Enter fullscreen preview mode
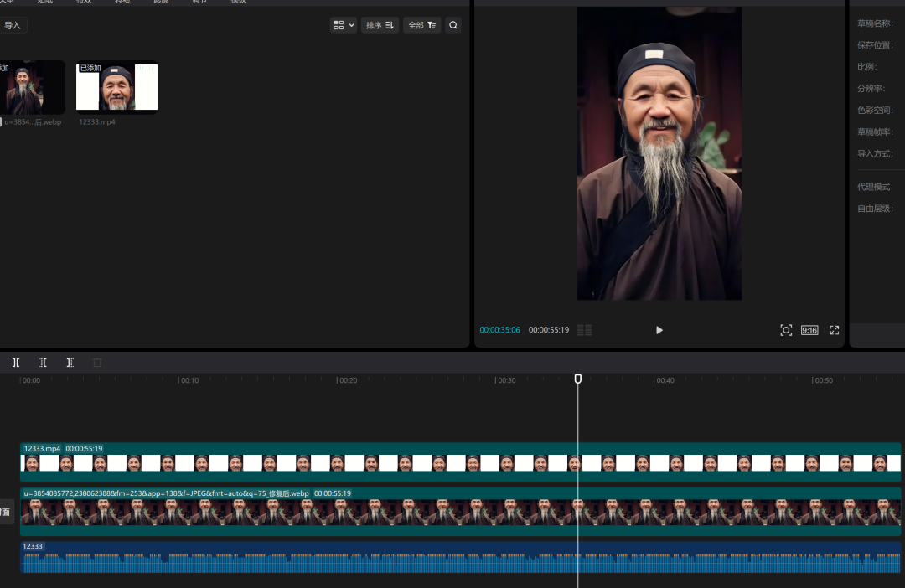This screenshot has width=905, height=588. 834,330
